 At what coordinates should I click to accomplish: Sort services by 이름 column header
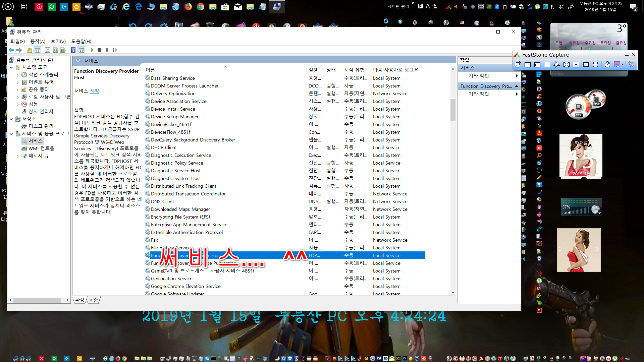[225, 70]
